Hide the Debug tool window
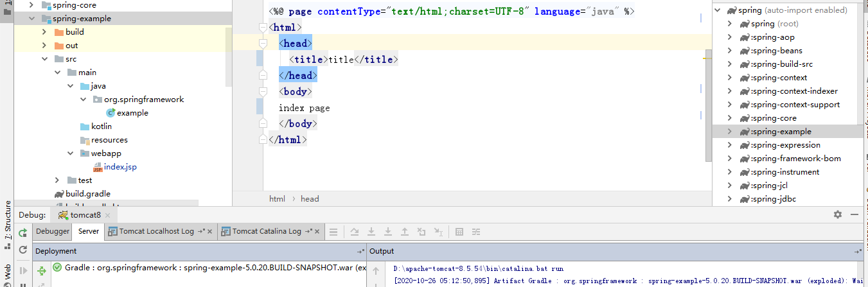The width and height of the screenshot is (868, 287). pyautogui.click(x=854, y=214)
